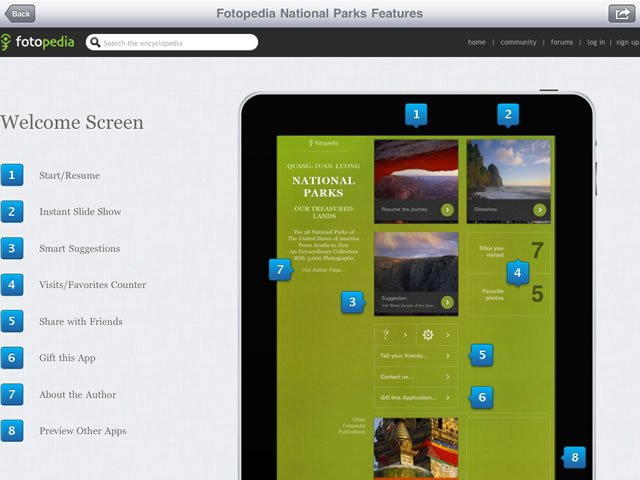
Task: Tap green arrow on Slideshow tile
Action: 539,210
